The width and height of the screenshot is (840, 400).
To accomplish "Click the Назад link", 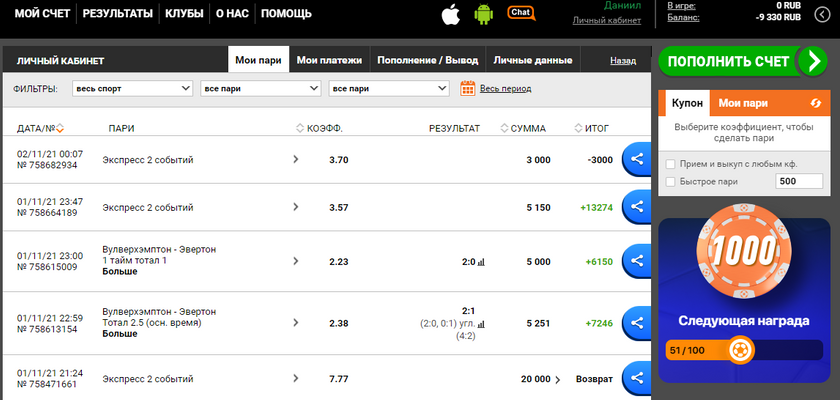I will click(622, 61).
